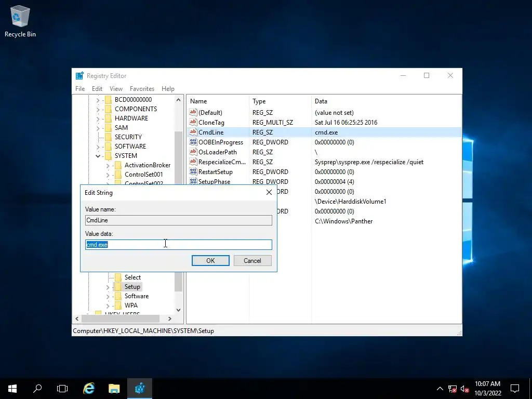Open the Help menu

pos(168,88)
